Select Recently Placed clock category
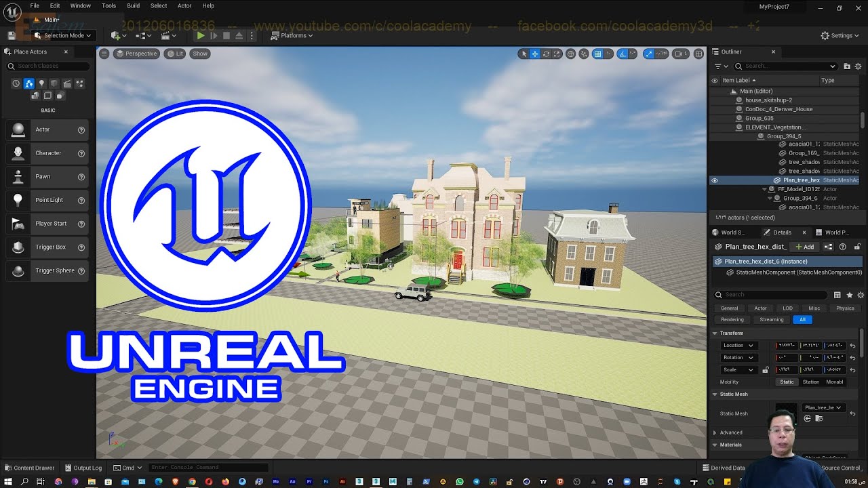 click(16, 83)
